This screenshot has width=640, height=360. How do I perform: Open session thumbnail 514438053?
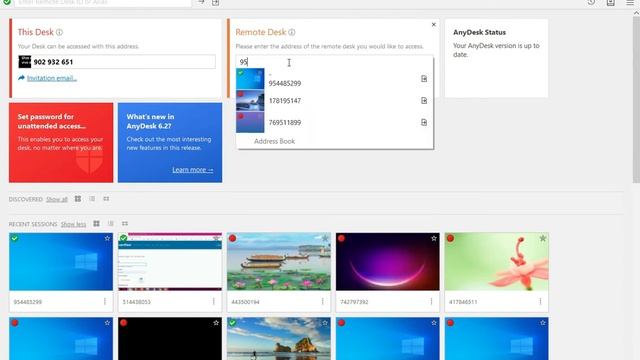[170, 262]
